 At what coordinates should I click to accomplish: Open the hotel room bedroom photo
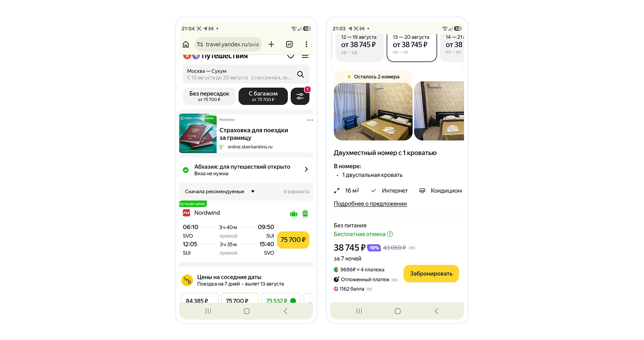(373, 112)
